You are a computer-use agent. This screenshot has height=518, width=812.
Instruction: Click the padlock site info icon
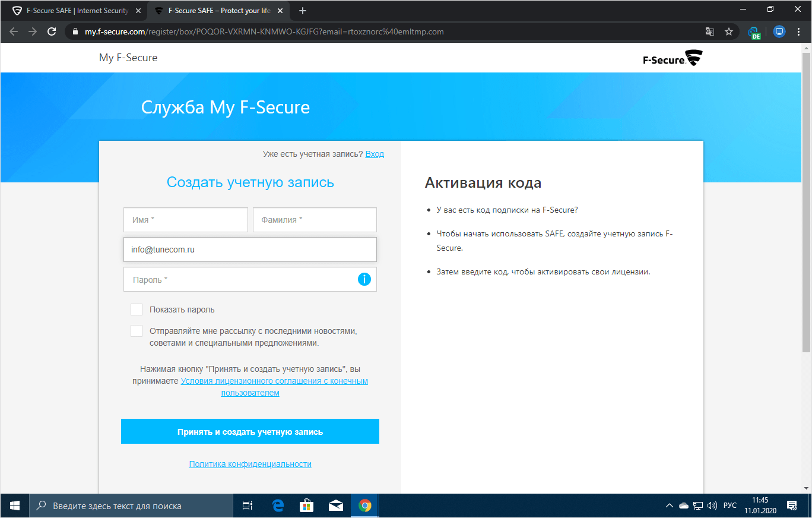click(75, 31)
